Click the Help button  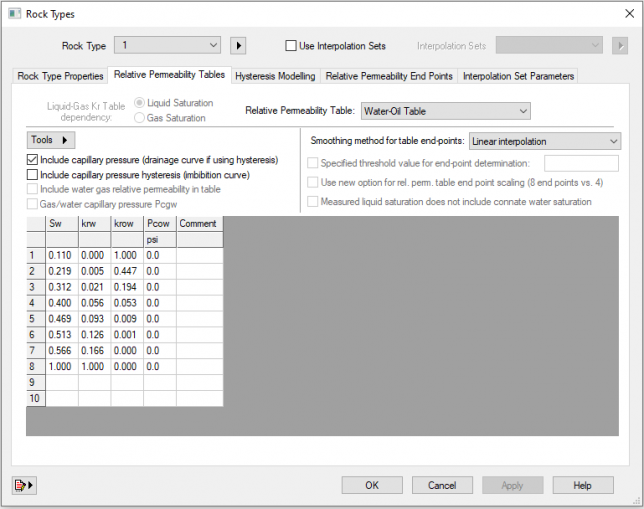click(x=582, y=485)
